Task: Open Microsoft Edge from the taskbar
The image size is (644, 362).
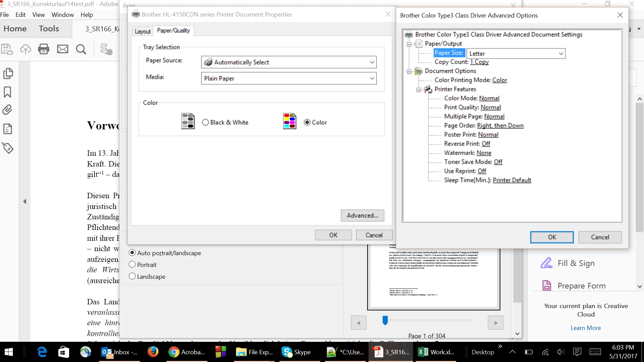Action: pyautogui.click(x=42, y=352)
